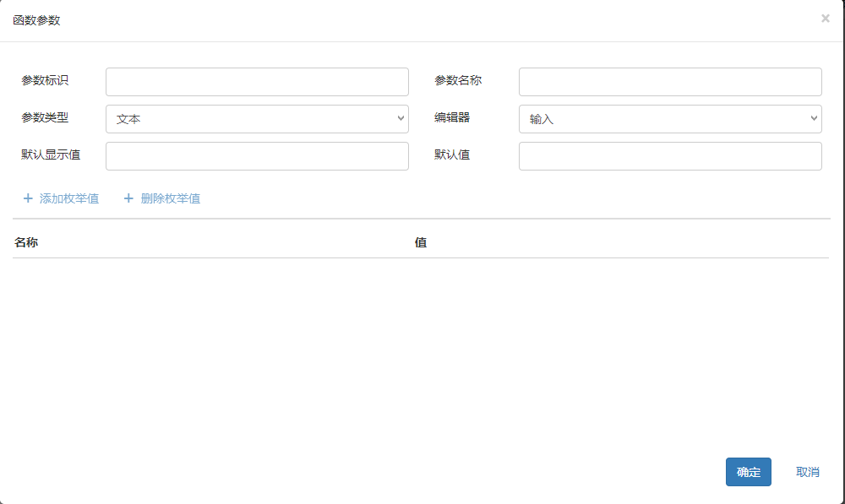Click the plus icon beside 添加枚举值
This screenshot has width=845, height=504.
coord(28,198)
